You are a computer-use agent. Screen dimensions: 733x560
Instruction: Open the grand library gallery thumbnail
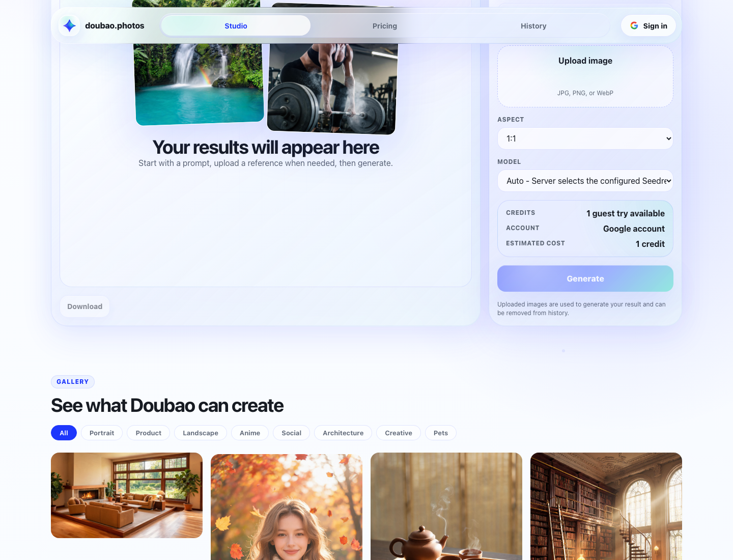tap(606, 506)
